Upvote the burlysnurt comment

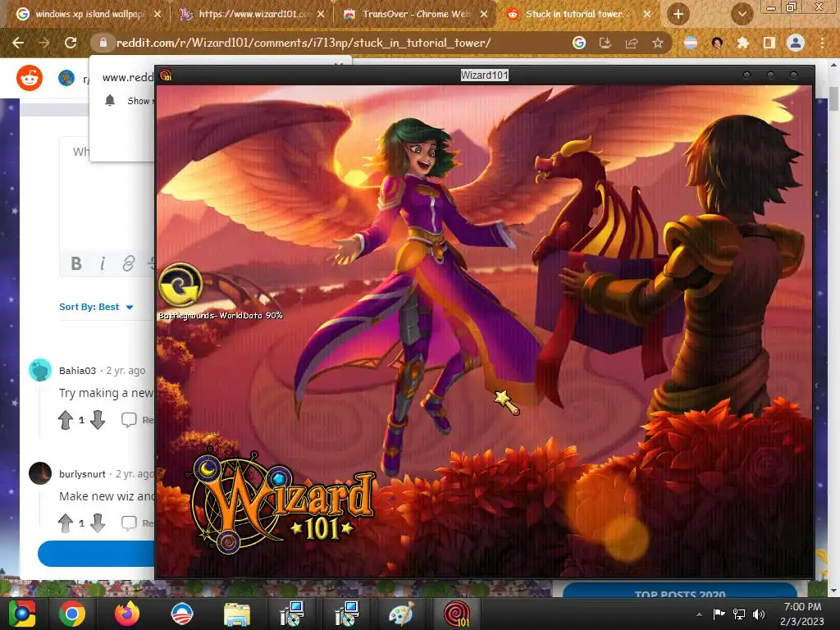pyautogui.click(x=66, y=523)
